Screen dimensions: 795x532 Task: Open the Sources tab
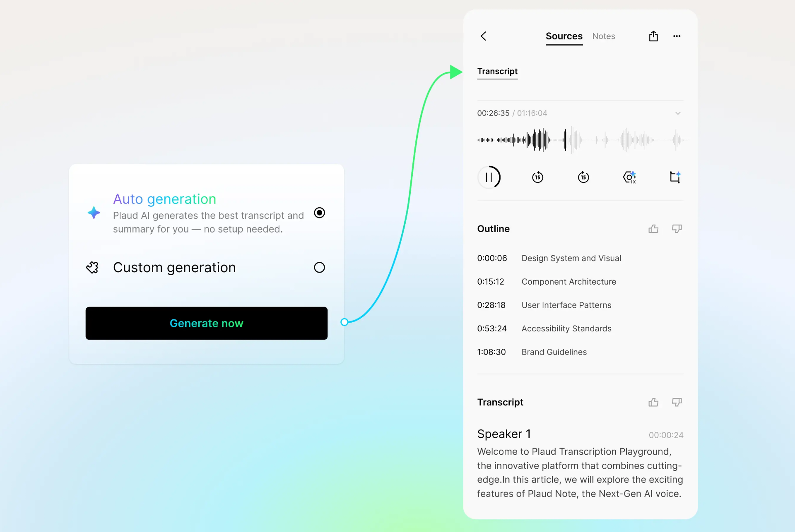[x=564, y=36]
